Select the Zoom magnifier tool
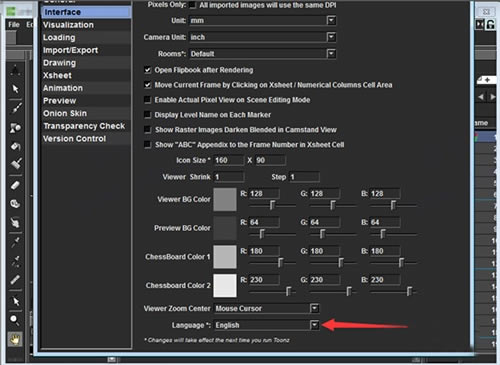Viewport: 500px width, 365px height. point(15,320)
